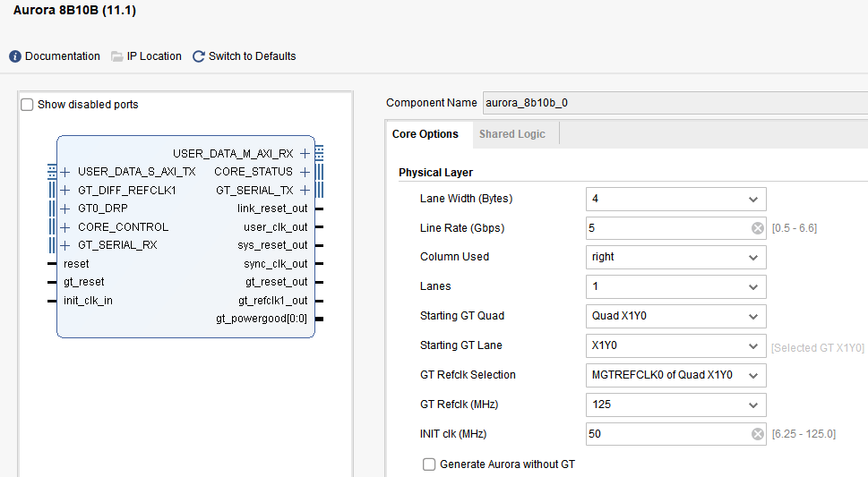Click the [6.25 - 125.0] range hint

[x=804, y=434]
